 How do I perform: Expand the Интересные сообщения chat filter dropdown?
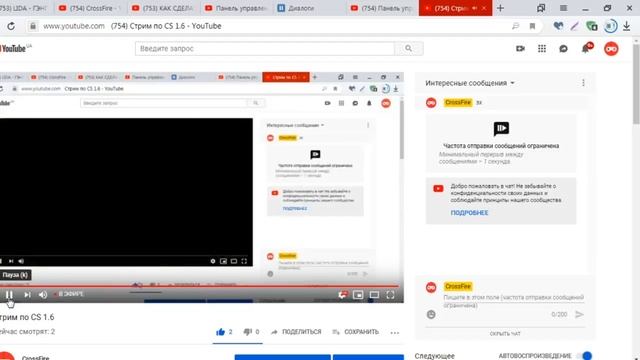click(x=470, y=83)
